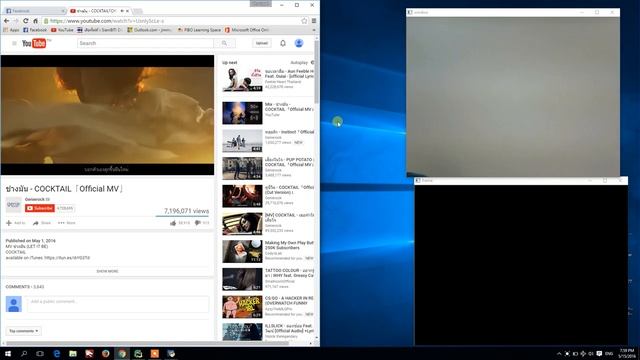Open the Chrome menu icon
Image resolution: width=640 pixels, height=360 pixels.
[314, 21]
